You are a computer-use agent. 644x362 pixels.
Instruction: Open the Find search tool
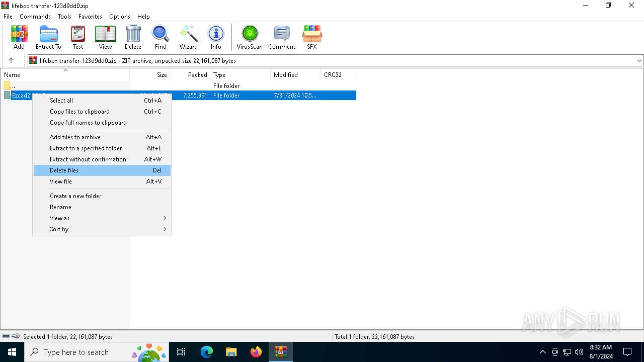160,37
